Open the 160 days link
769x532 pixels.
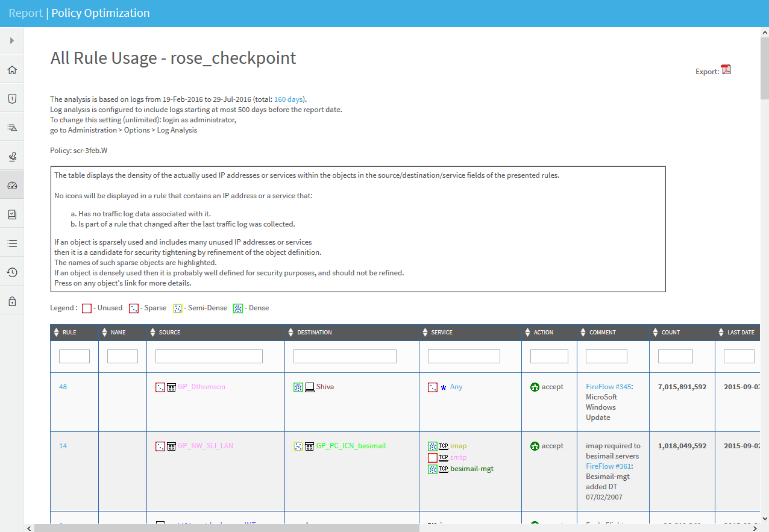click(x=289, y=99)
